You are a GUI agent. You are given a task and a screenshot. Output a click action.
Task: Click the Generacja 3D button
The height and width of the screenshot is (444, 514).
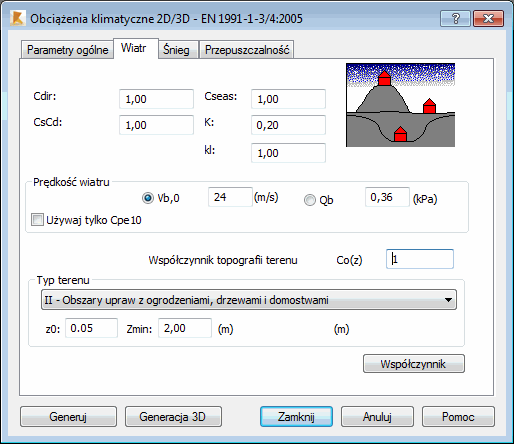[x=173, y=417]
